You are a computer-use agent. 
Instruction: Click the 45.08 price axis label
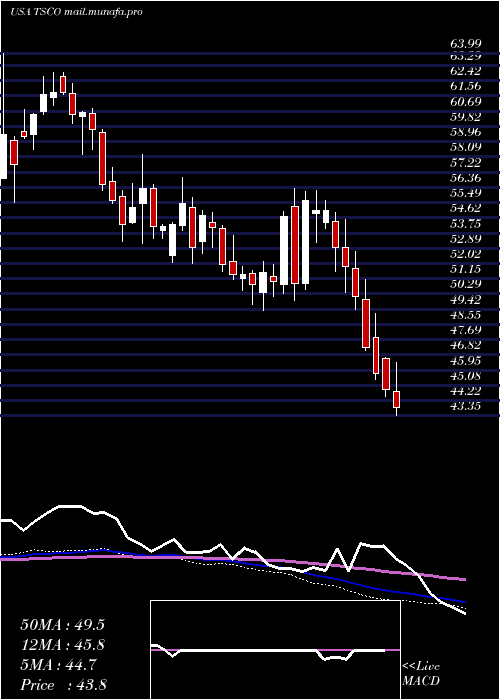point(466,375)
